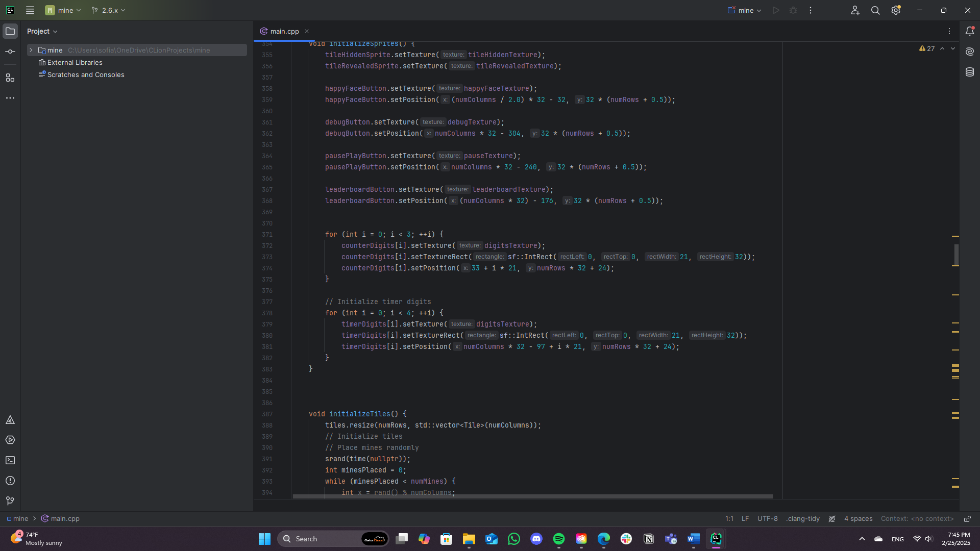Open the Problems tool window
Viewport: 980px width, 551px height.
pos(10,481)
